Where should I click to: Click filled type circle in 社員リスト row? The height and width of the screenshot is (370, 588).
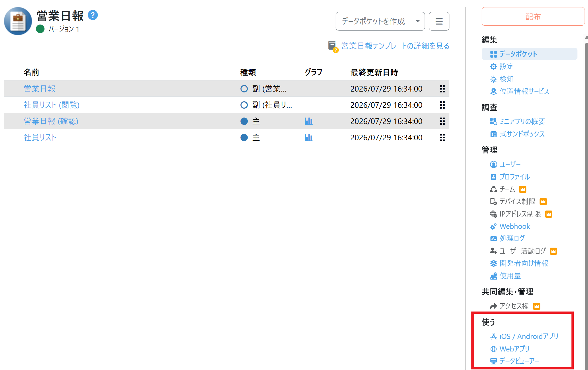coord(244,138)
